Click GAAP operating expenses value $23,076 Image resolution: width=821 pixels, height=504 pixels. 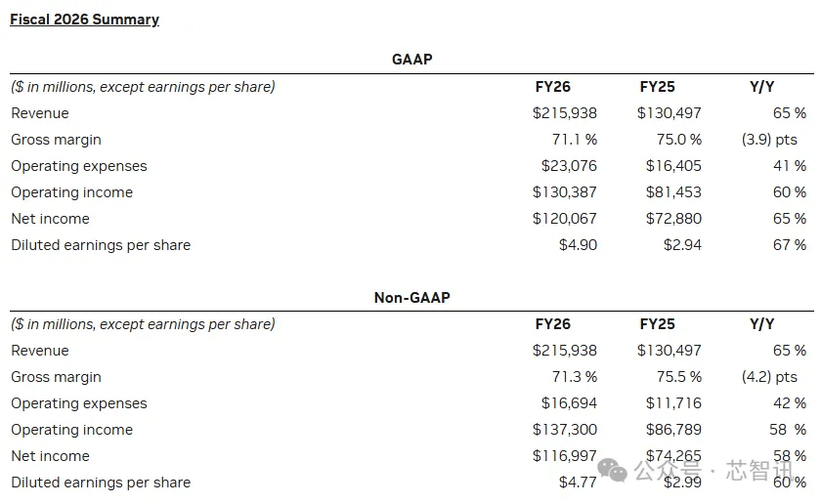(569, 166)
